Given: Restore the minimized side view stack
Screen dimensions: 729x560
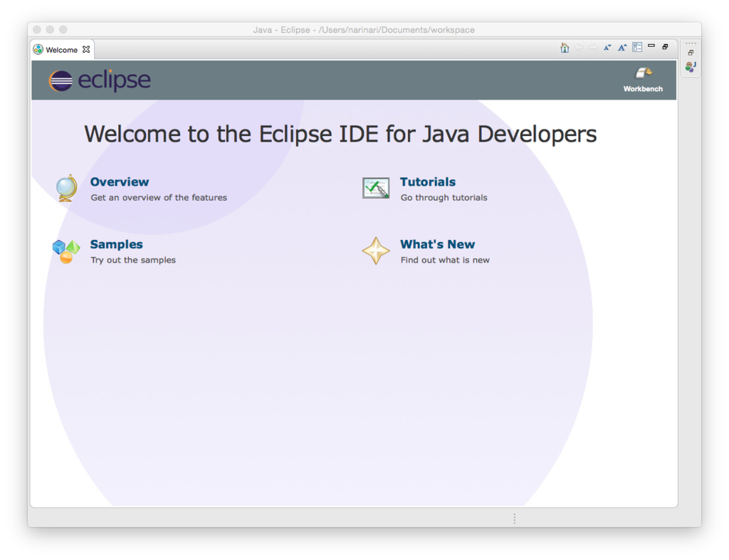Looking at the screenshot, I should [691, 53].
